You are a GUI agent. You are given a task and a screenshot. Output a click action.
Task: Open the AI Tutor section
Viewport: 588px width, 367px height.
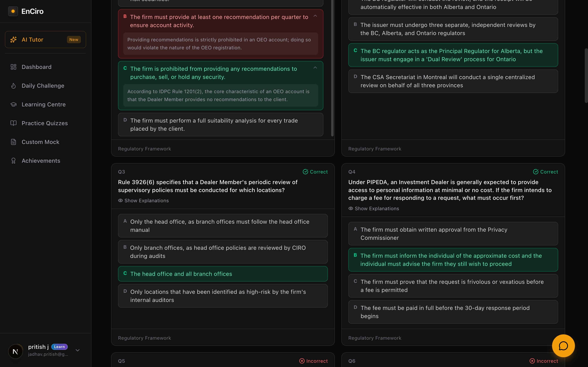(32, 39)
